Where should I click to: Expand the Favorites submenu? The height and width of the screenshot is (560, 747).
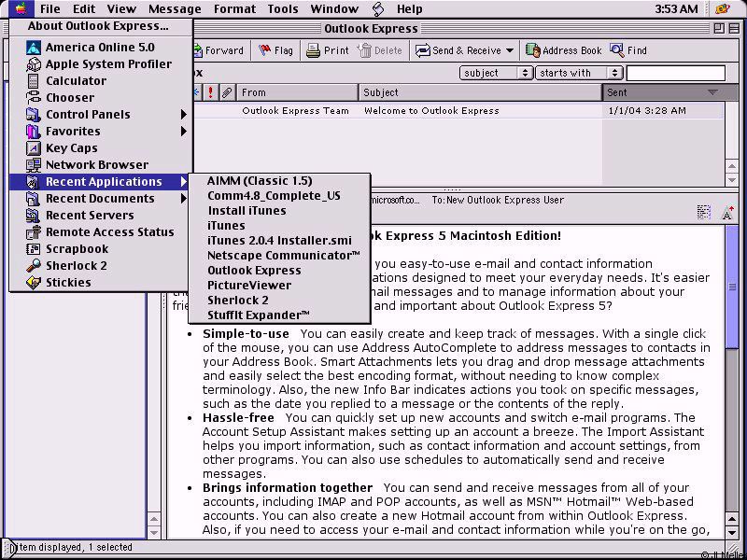[x=184, y=132]
